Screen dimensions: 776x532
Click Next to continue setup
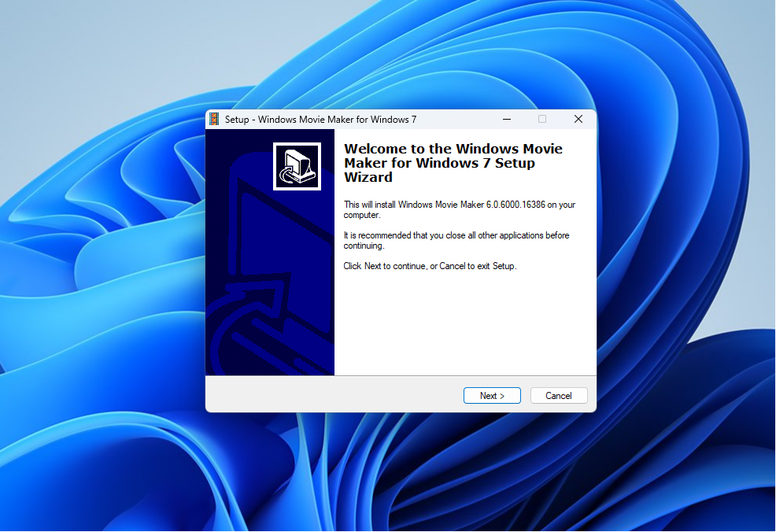492,395
